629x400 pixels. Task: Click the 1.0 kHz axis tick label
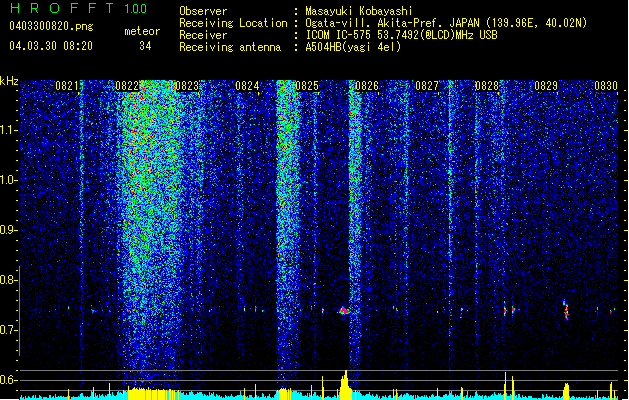tap(9, 180)
